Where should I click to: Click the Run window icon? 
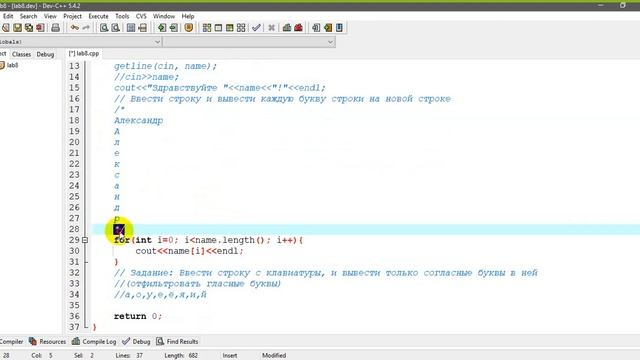click(218, 28)
